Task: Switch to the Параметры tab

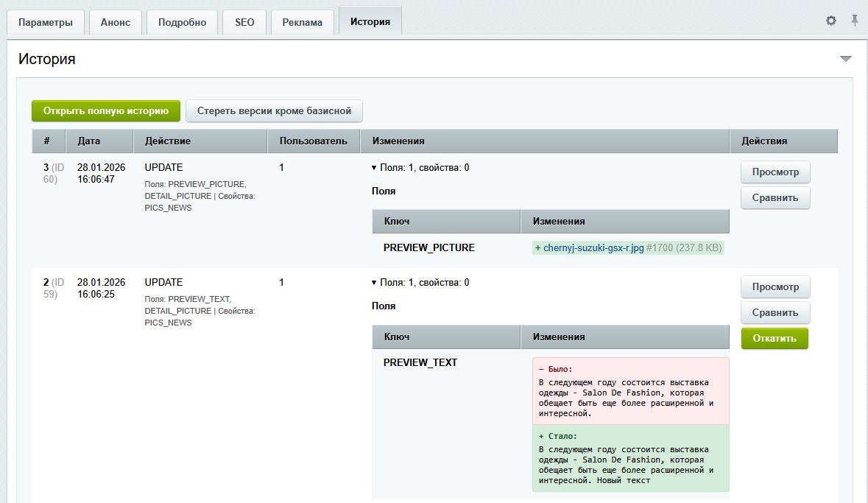Action: [46, 22]
